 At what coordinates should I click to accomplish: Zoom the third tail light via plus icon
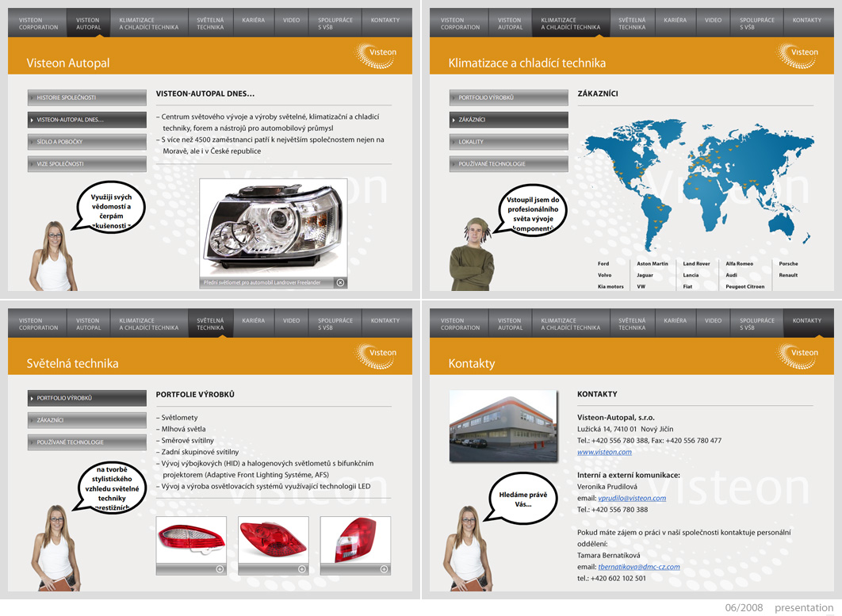coord(384,569)
